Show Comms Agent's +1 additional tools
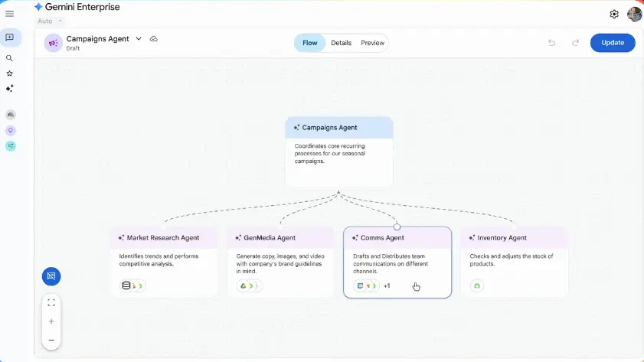The image size is (644, 362). (x=387, y=286)
